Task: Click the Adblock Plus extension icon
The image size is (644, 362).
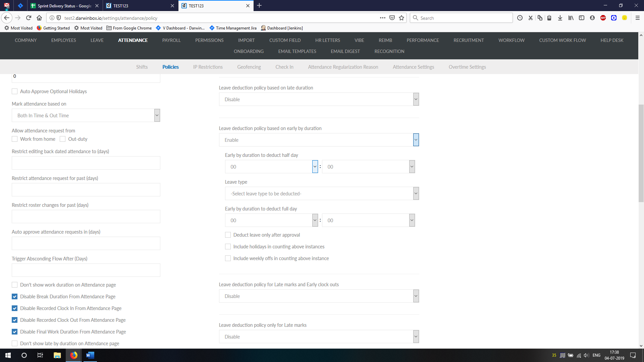Action: click(603, 18)
